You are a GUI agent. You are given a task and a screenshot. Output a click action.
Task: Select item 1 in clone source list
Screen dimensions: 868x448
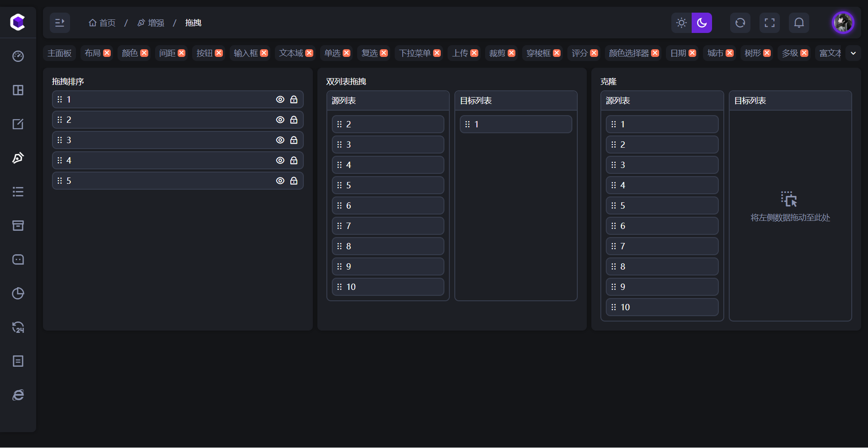tap(662, 124)
